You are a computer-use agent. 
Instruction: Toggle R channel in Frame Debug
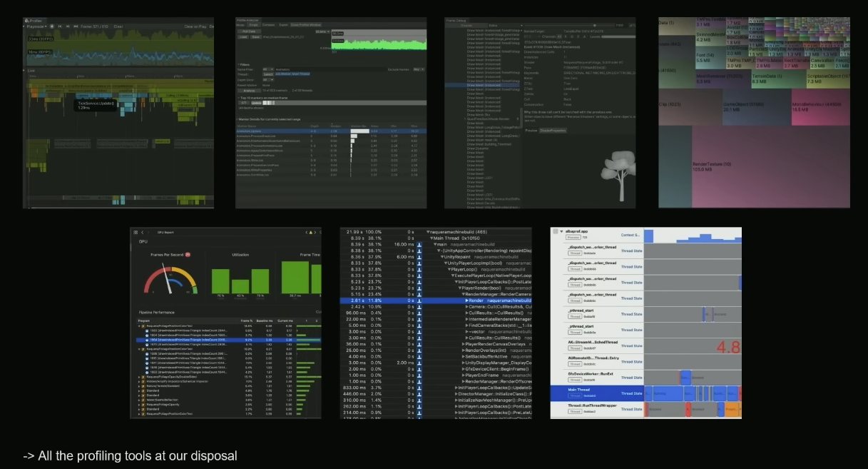[566, 36]
